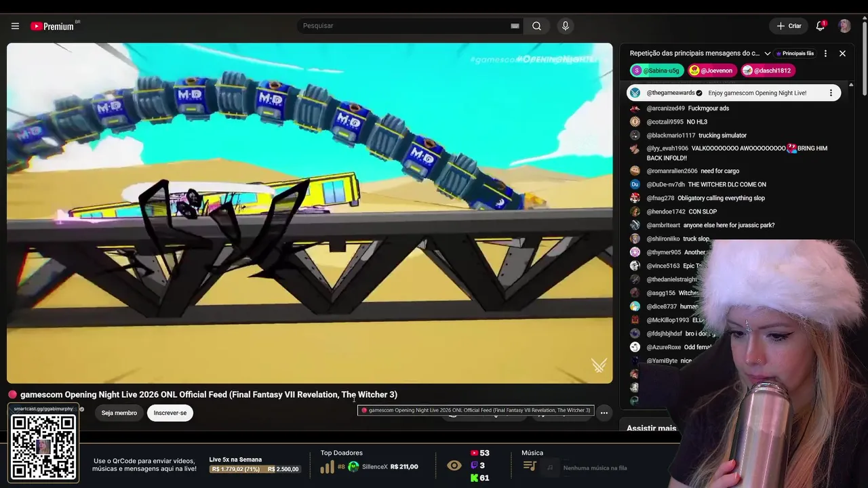Click the smartcast QR code
Viewport: 868px width, 488px height.
coord(43,447)
